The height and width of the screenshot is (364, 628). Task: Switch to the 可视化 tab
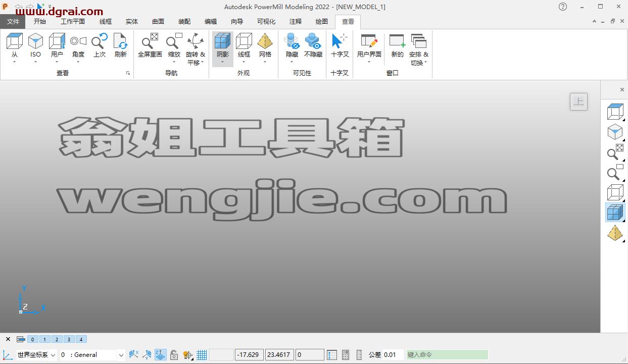pos(266,22)
